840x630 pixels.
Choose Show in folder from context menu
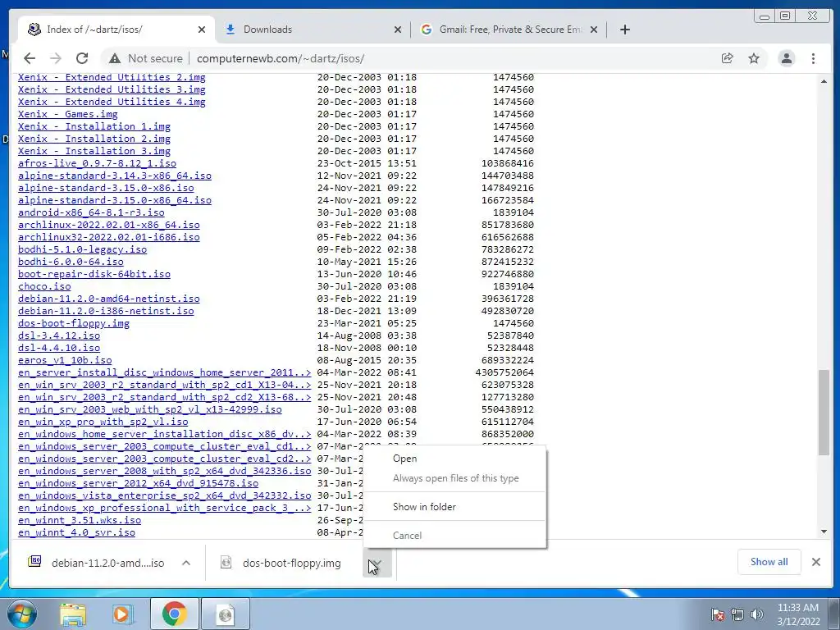[454, 507]
